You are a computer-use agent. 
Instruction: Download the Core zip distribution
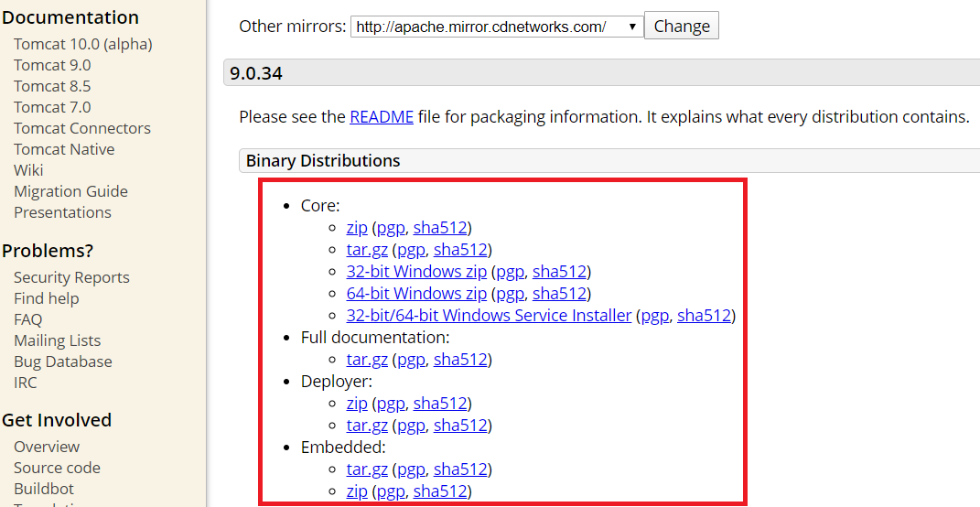[357, 228]
